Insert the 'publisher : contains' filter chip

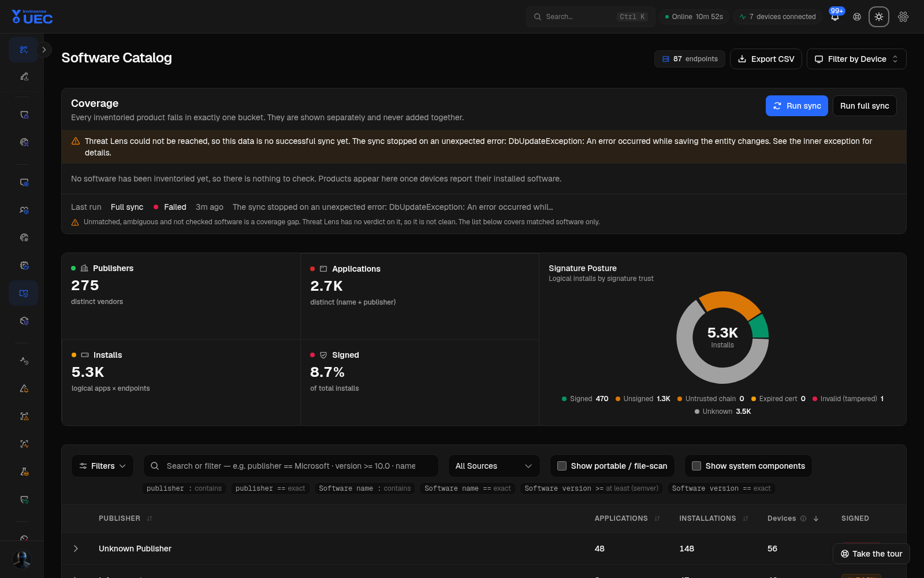pyautogui.click(x=184, y=488)
